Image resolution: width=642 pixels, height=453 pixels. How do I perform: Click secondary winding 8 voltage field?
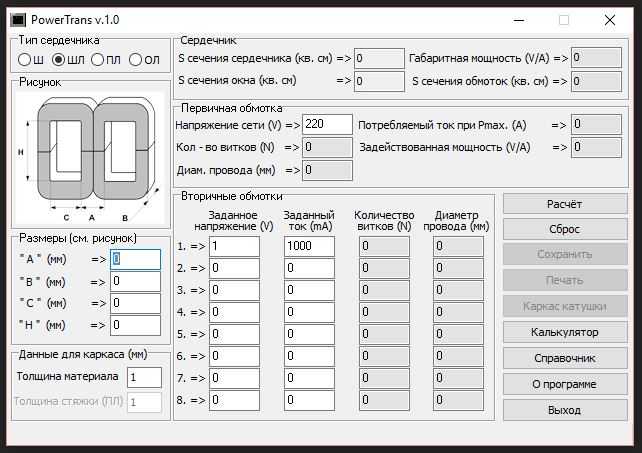[234, 400]
